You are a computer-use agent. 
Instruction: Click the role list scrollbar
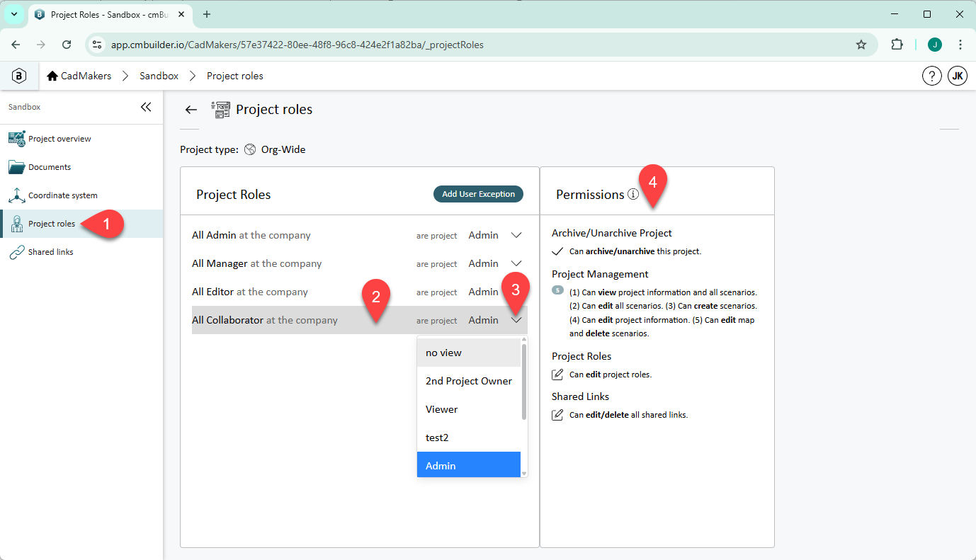tap(524, 382)
